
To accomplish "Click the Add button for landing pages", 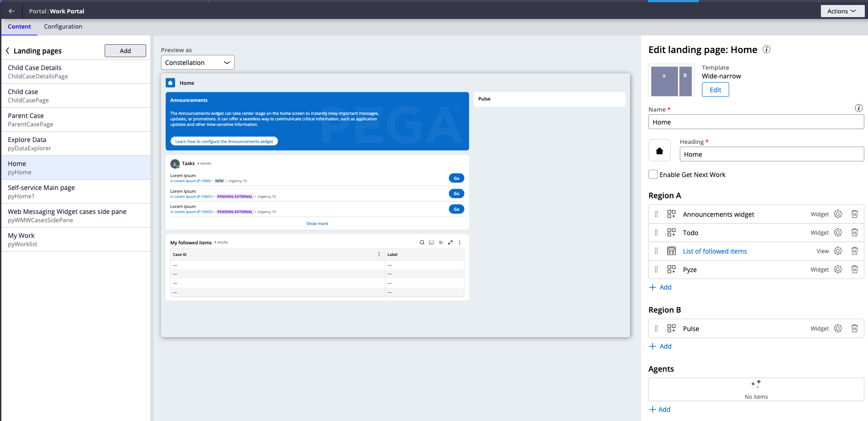I will point(125,51).
